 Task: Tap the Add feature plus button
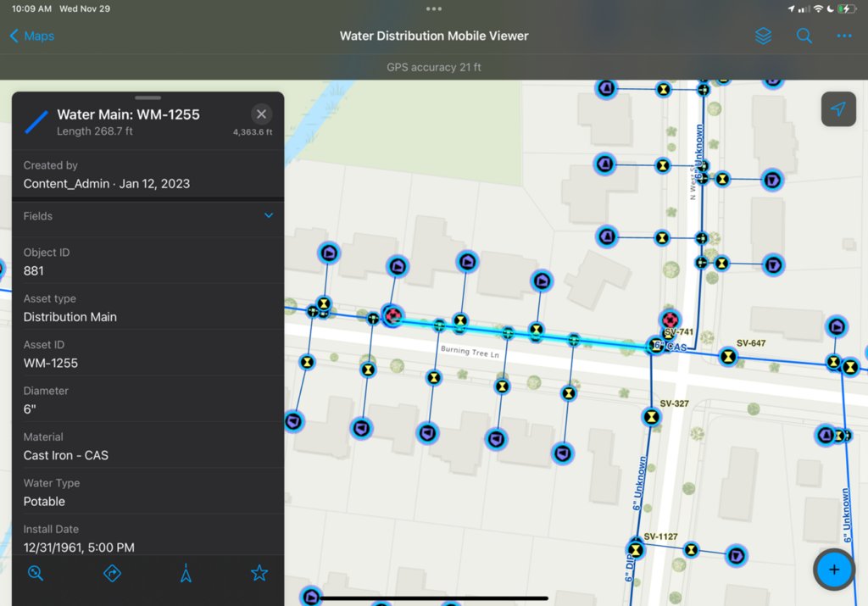pyautogui.click(x=833, y=570)
